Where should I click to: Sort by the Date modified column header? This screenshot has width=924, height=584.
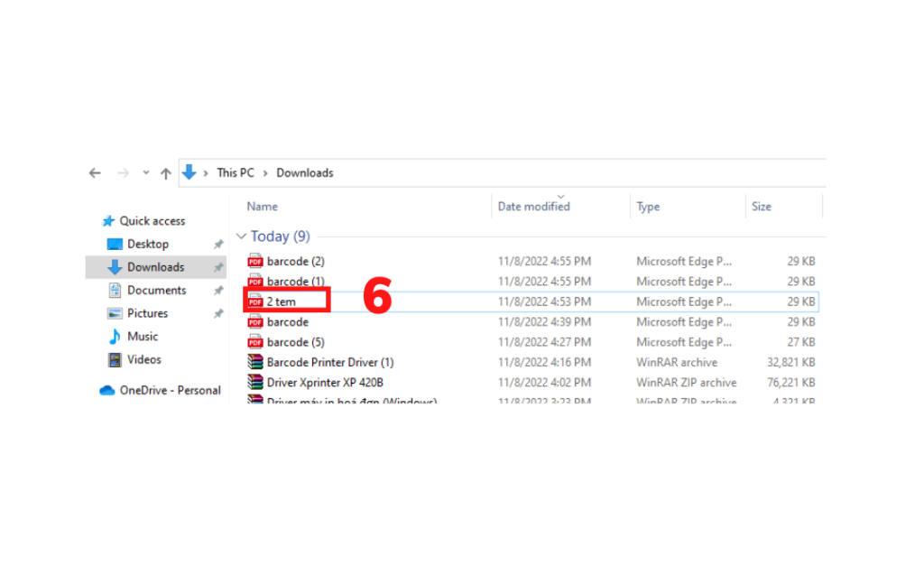coord(534,207)
